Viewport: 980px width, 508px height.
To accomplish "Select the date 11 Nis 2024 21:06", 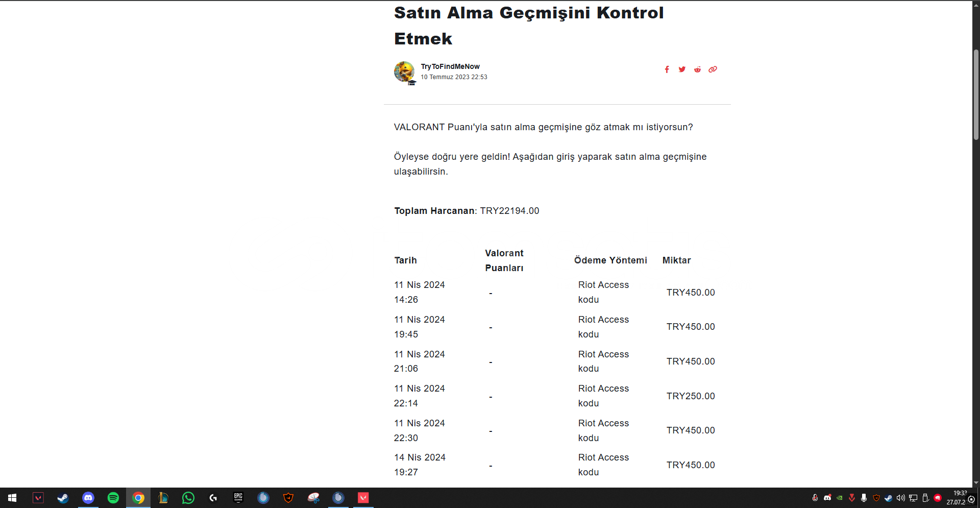I will (x=420, y=361).
